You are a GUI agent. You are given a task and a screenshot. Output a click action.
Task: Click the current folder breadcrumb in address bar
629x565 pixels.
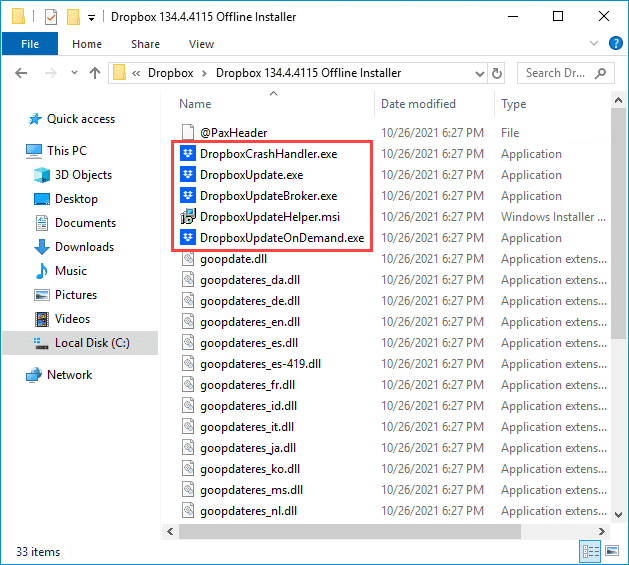pyautogui.click(x=308, y=73)
